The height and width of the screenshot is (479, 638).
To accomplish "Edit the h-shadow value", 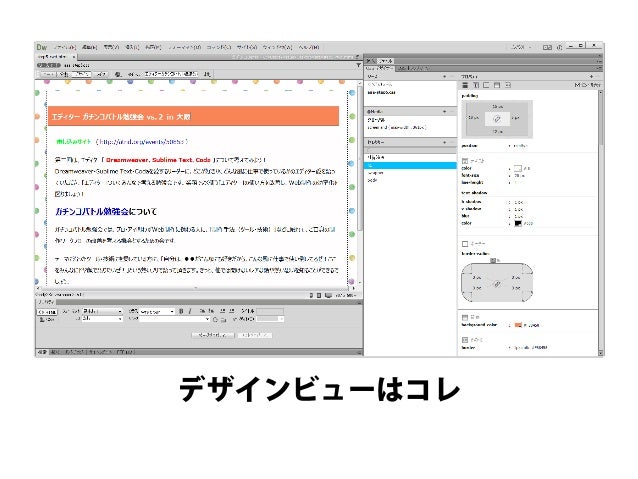I will click(x=518, y=202).
